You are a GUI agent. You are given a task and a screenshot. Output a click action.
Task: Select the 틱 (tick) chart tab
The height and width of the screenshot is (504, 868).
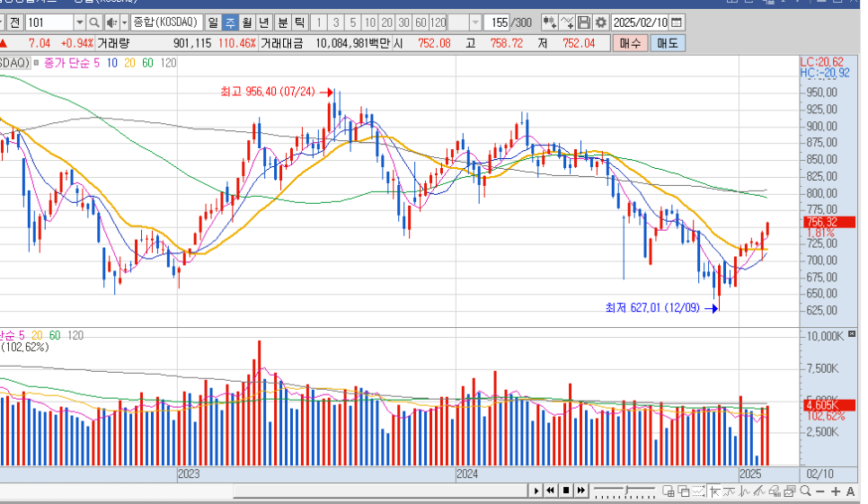[x=299, y=22]
